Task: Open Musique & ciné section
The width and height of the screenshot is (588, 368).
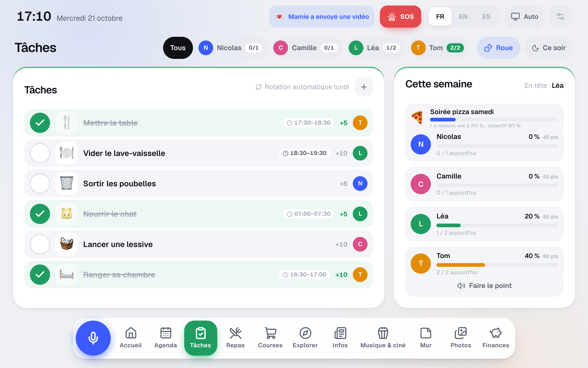Action: (383, 338)
